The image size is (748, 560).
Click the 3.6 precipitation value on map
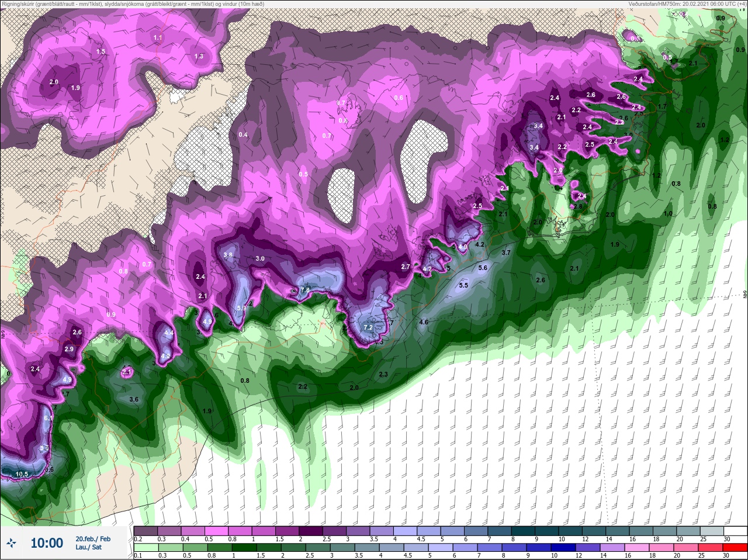pos(134,399)
